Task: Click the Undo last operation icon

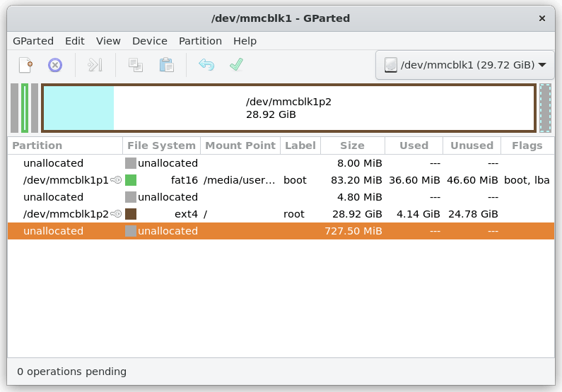Action: [206, 66]
